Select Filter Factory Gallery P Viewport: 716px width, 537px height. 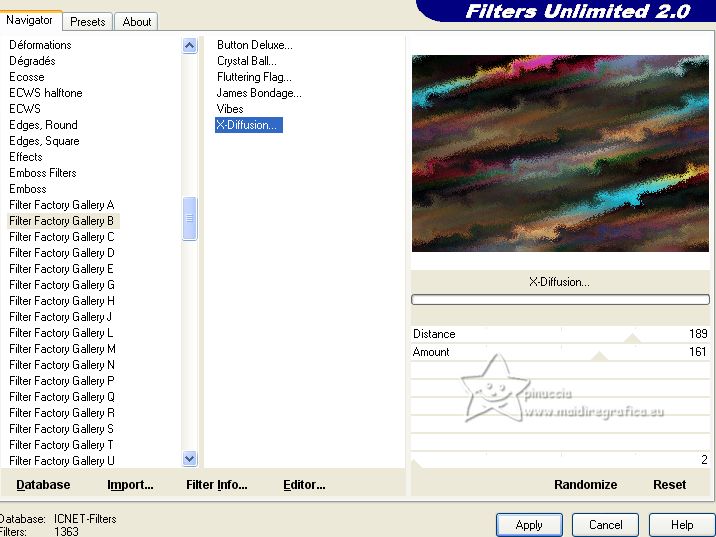[62, 380]
